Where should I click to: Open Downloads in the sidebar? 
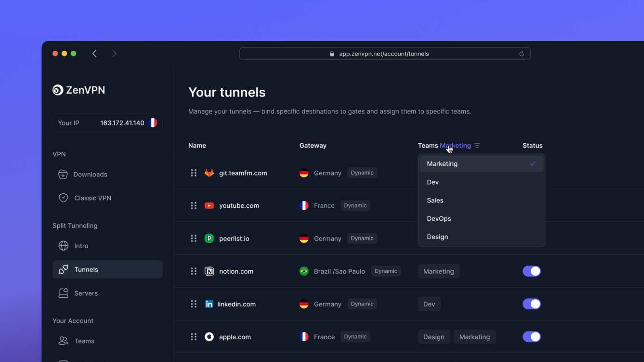[107, 174]
